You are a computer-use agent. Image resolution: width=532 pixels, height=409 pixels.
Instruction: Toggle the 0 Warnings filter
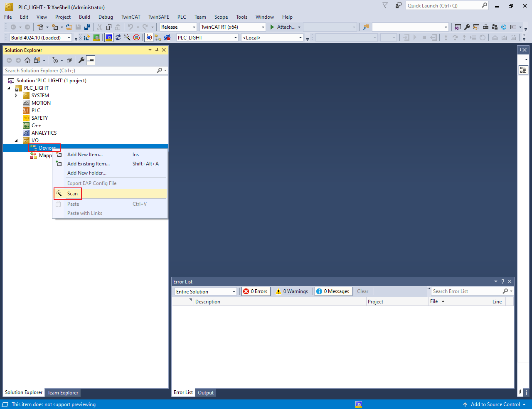pos(292,291)
